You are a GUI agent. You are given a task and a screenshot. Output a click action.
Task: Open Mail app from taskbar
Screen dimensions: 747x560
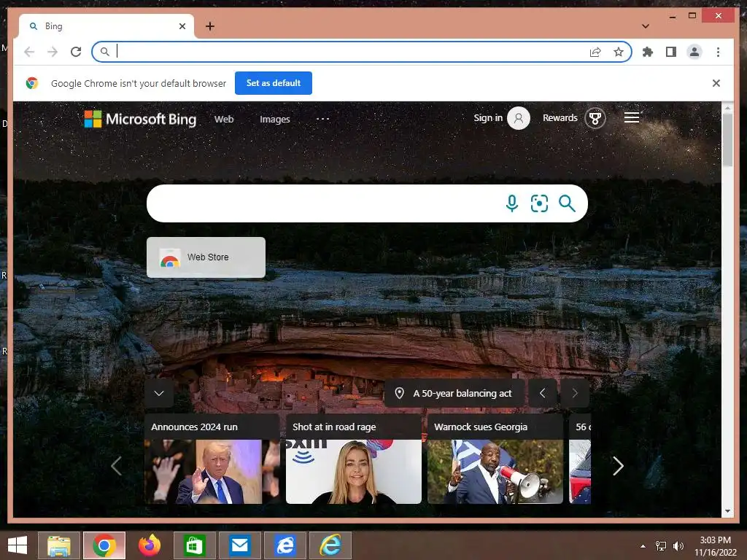[x=239, y=545]
